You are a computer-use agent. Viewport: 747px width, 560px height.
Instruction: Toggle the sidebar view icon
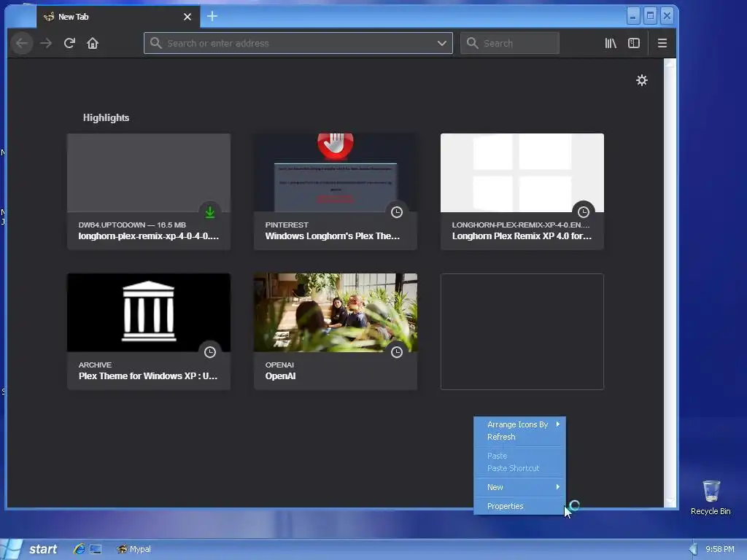(634, 43)
